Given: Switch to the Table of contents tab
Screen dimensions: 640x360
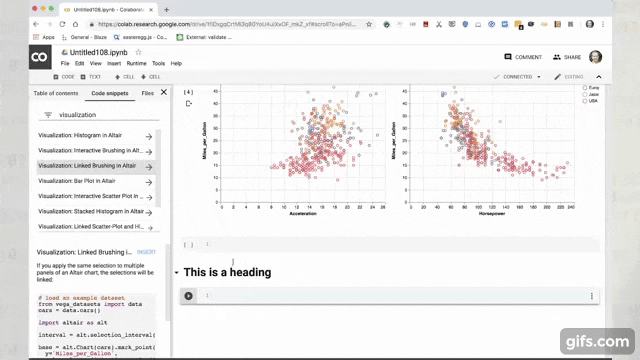Looking at the screenshot, I should pyautogui.click(x=56, y=93).
